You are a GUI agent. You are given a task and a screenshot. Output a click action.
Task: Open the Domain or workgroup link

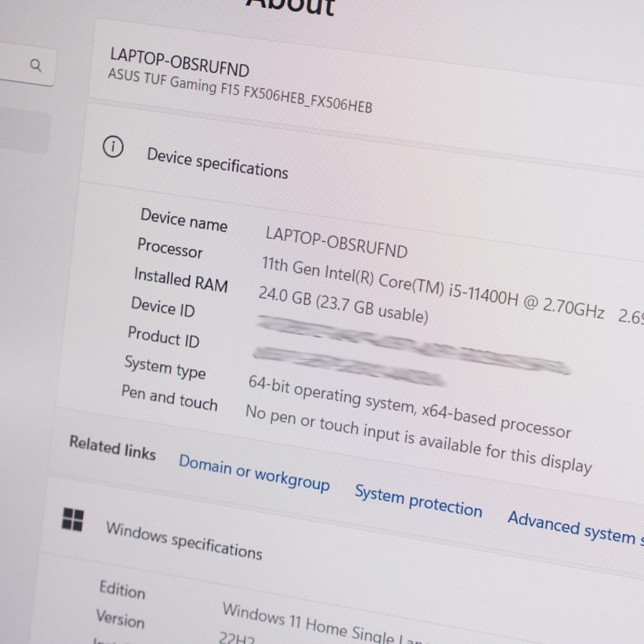[x=254, y=473]
